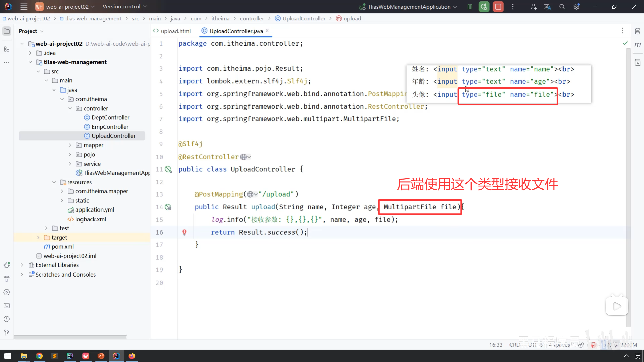Open the main hamburger menu
The height and width of the screenshot is (362, 644).
tap(24, 7)
